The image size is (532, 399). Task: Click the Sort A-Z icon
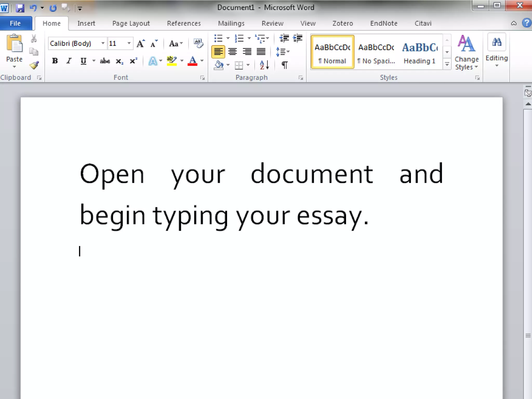point(264,65)
